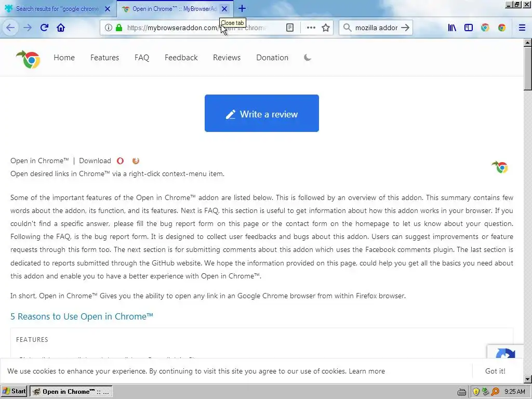Screen dimensions: 532x399
Task: Bookmark this page with the star
Action: [326, 28]
